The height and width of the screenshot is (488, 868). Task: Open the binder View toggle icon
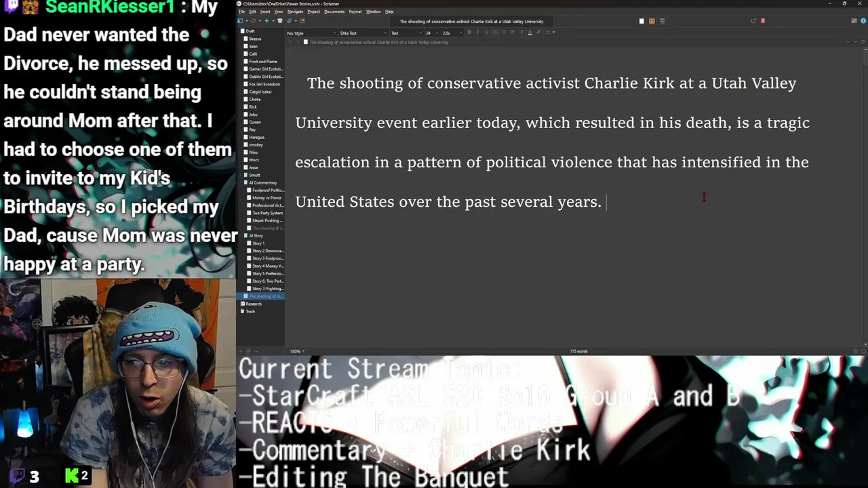(x=240, y=21)
